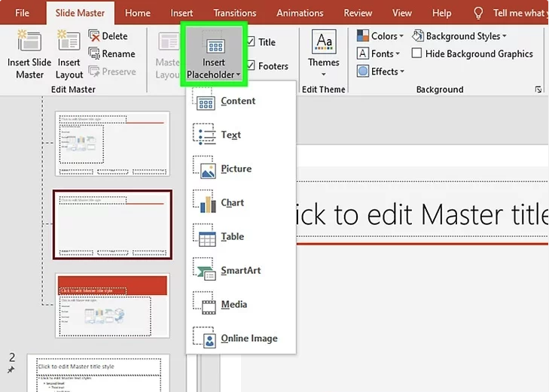Choose the Media placeholder option
This screenshot has width=549, height=392.
click(241, 304)
